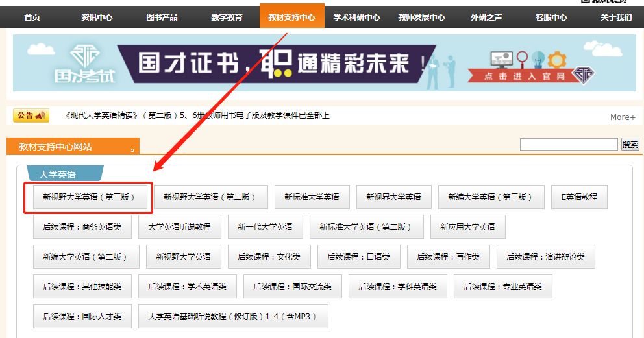Open 新一代大学英语 button
This screenshot has width=644, height=338.
pyautogui.click(x=266, y=227)
